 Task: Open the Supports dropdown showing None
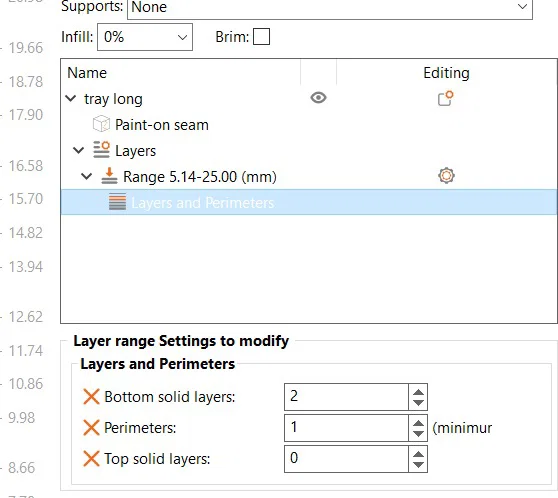tap(330, 7)
